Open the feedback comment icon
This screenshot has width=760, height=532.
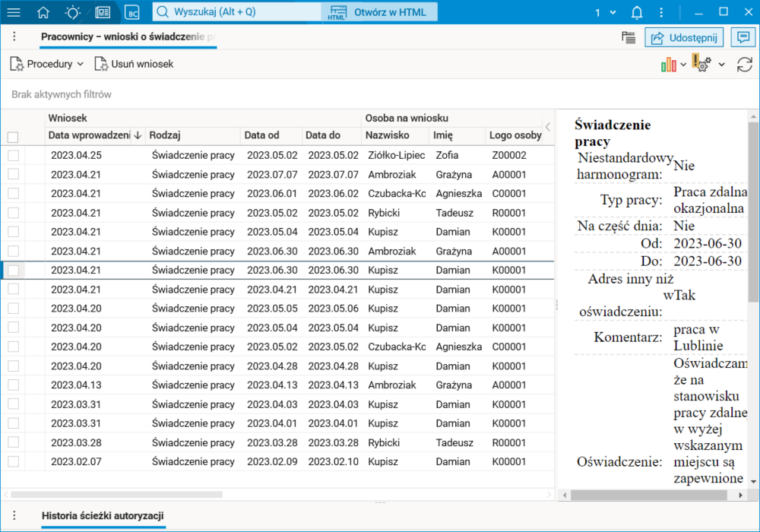(x=743, y=36)
